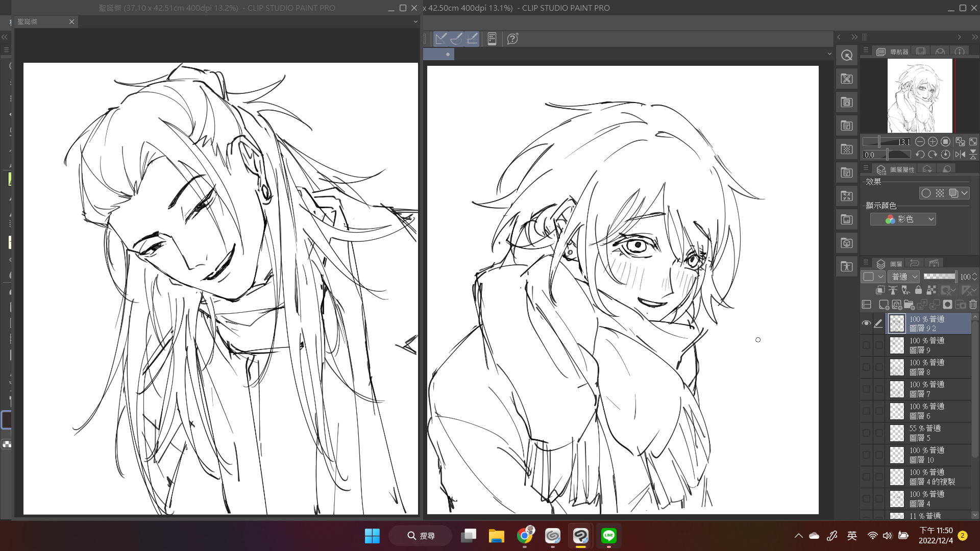The width and height of the screenshot is (980, 551).
Task: Show layer 圖層 8 visibility box
Action: coord(866,367)
